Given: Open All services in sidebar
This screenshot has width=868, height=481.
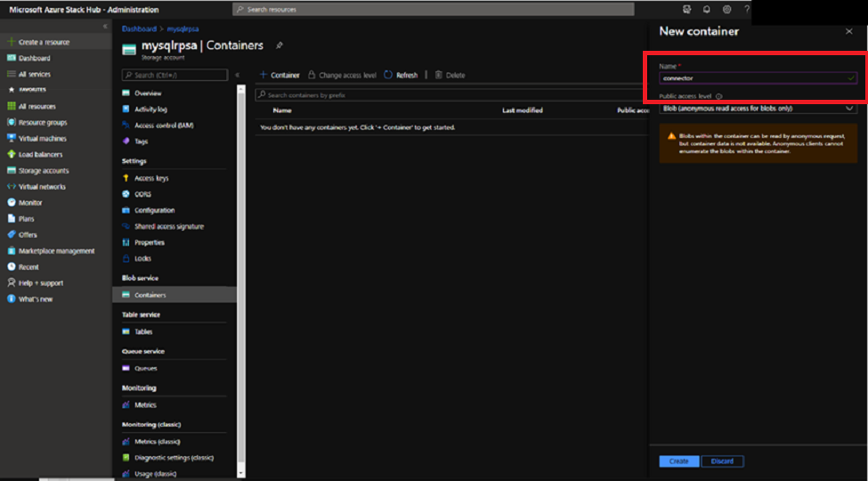Looking at the screenshot, I should (x=35, y=74).
